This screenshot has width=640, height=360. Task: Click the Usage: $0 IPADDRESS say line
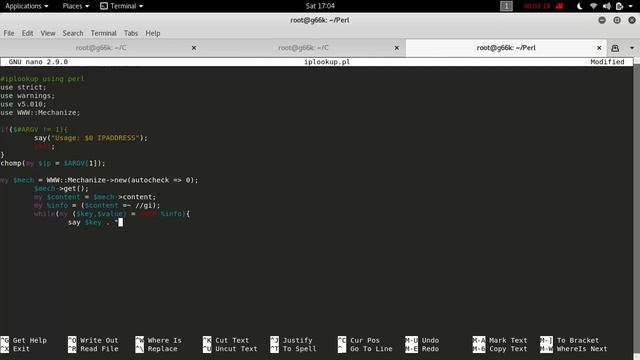(x=91, y=138)
